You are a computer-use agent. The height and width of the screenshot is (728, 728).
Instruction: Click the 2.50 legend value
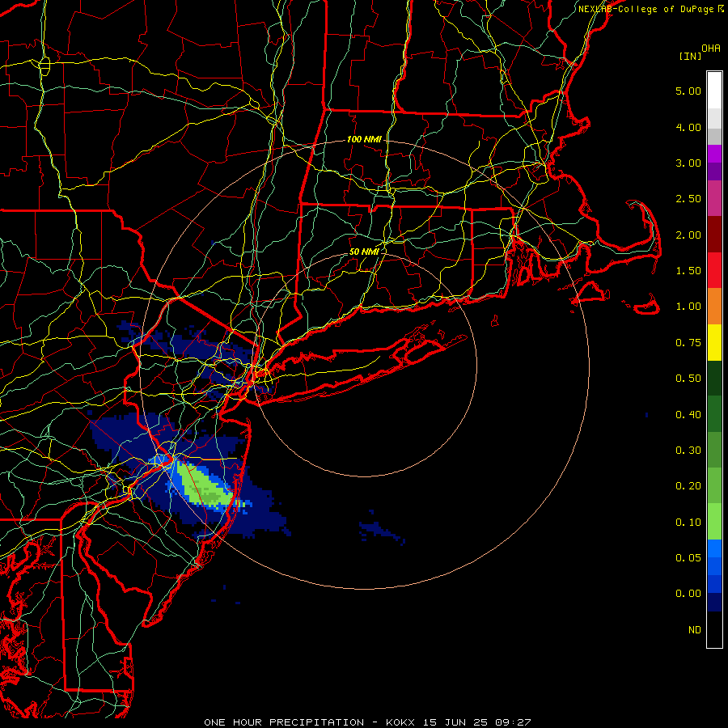[688, 199]
